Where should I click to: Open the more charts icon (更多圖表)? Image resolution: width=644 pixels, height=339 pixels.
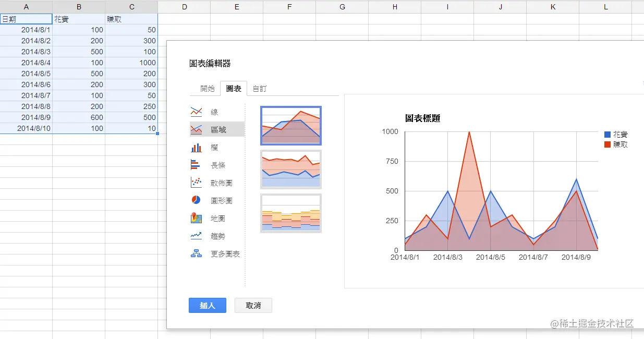click(x=196, y=253)
